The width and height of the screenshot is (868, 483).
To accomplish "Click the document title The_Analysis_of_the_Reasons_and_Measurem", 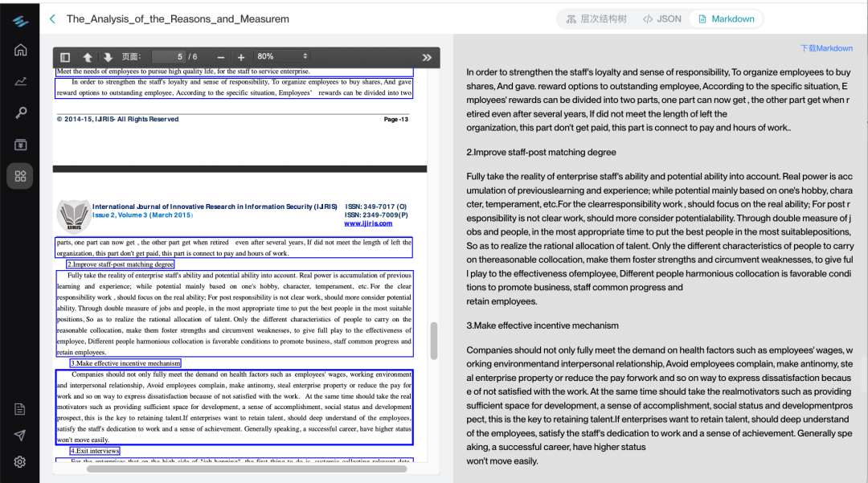I will [178, 18].
